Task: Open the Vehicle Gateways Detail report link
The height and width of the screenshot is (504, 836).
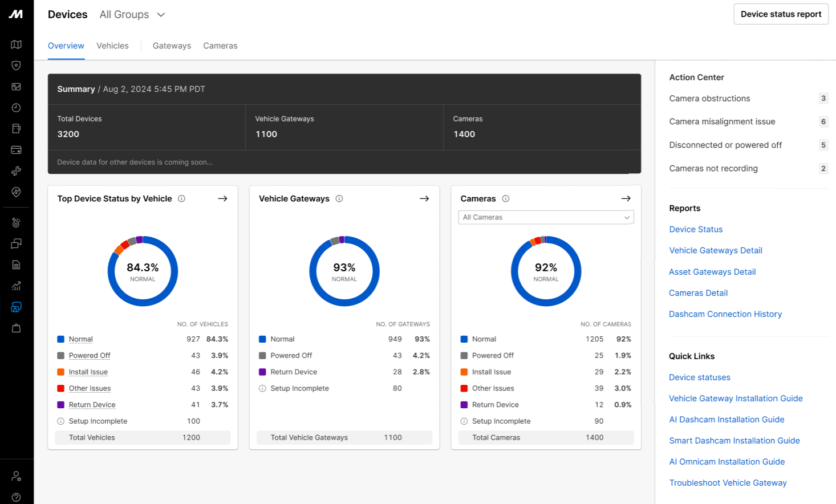Action: [715, 250]
